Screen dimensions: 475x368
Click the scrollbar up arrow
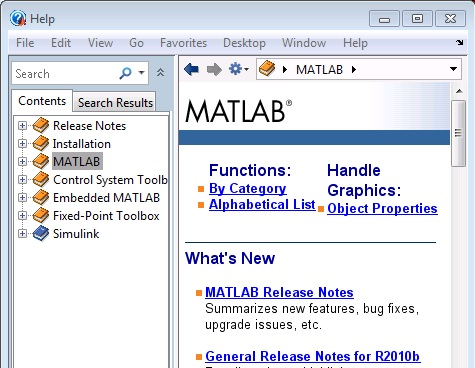459,91
